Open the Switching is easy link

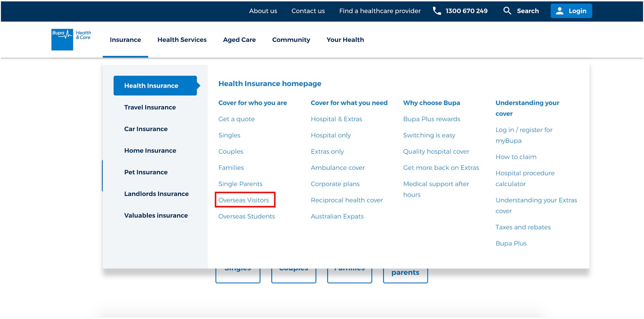pos(429,135)
